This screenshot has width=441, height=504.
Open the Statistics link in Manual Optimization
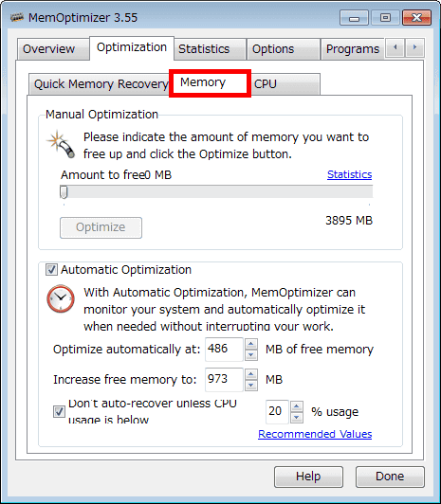(349, 174)
